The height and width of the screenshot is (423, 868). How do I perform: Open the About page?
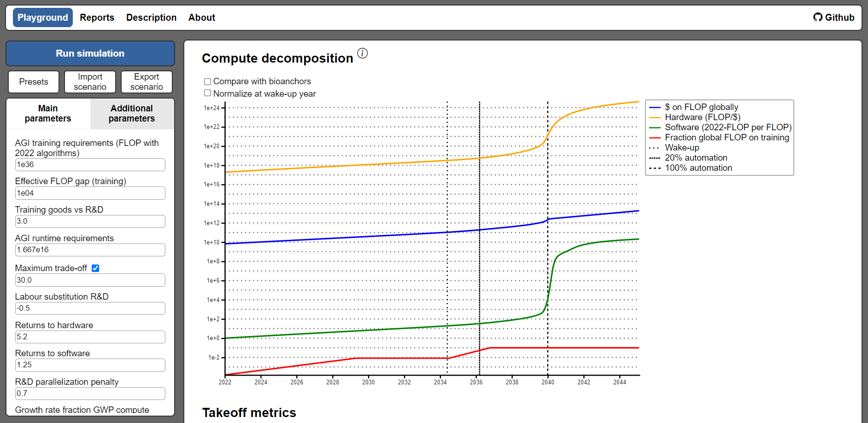click(201, 17)
